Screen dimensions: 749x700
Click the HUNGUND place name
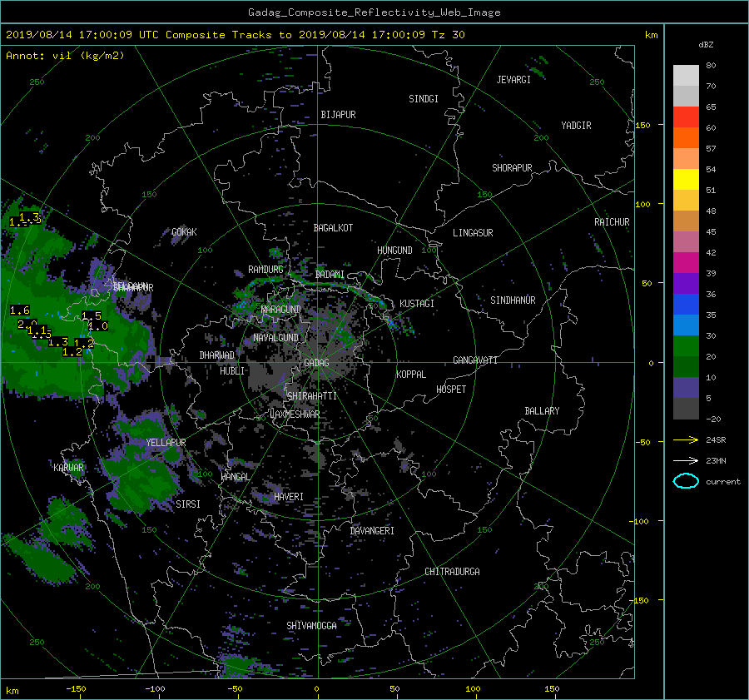point(394,251)
